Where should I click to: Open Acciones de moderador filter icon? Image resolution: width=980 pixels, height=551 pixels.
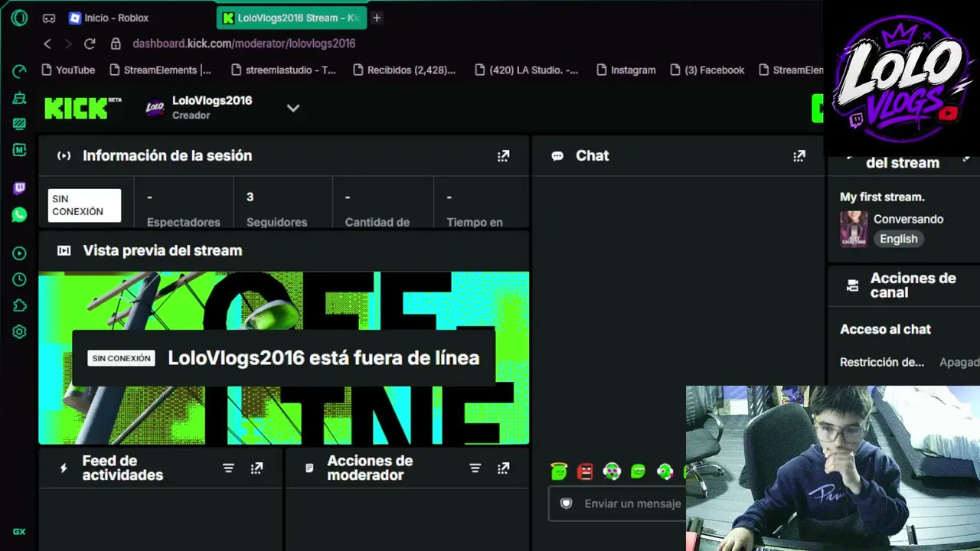(x=475, y=468)
